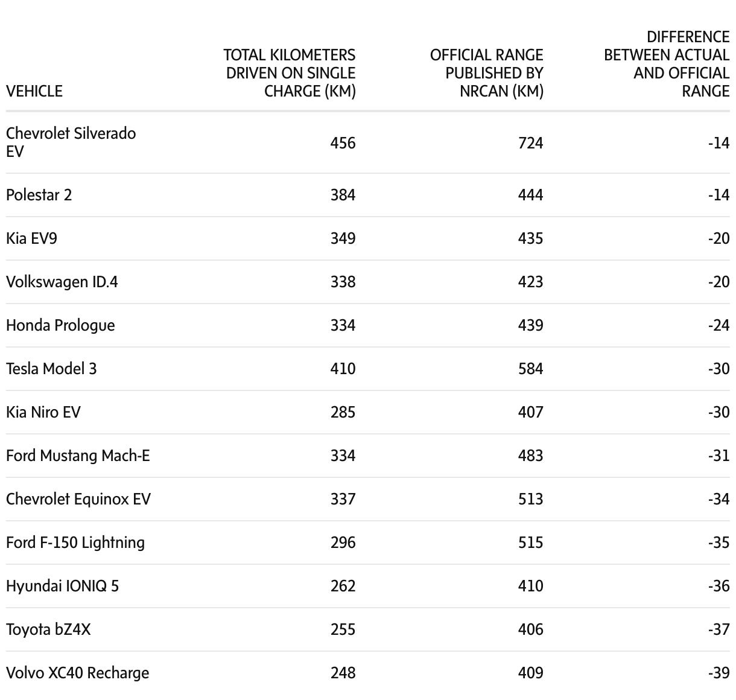Select the Ford F-150 Lightning row label
Viewport: 736px width, 700px height.
(75, 542)
